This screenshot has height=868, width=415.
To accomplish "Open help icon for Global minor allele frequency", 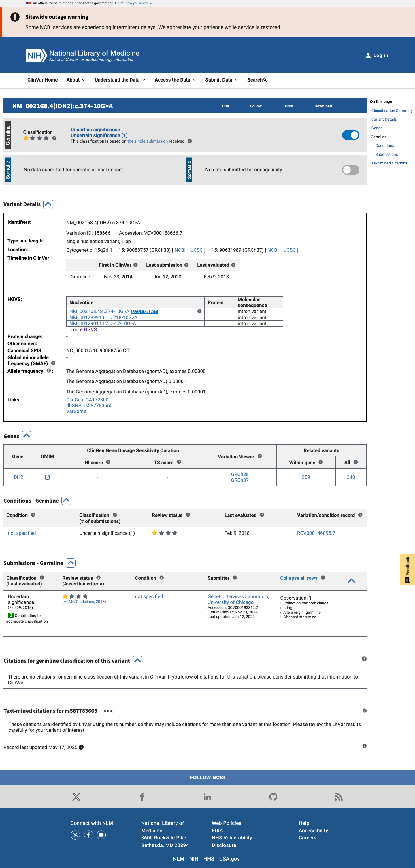I will click(x=53, y=363).
